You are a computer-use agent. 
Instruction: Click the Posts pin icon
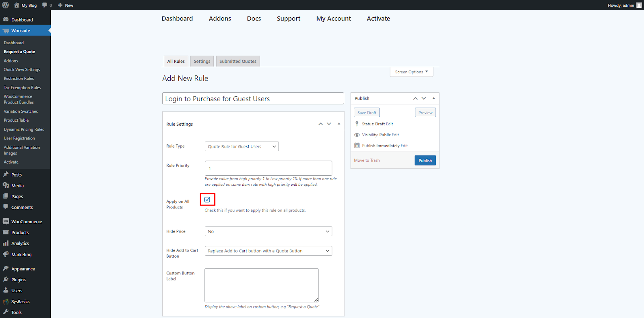tap(6, 175)
